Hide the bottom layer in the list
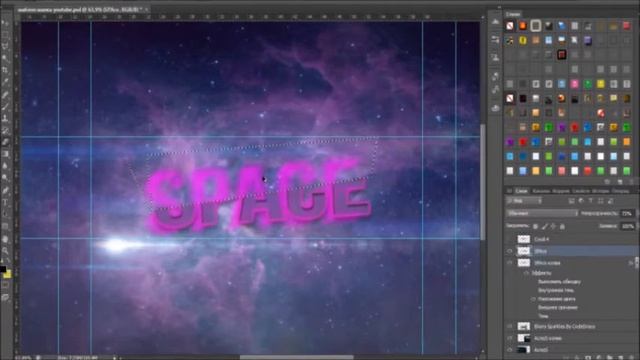The width and height of the screenshot is (640, 360). (x=509, y=350)
